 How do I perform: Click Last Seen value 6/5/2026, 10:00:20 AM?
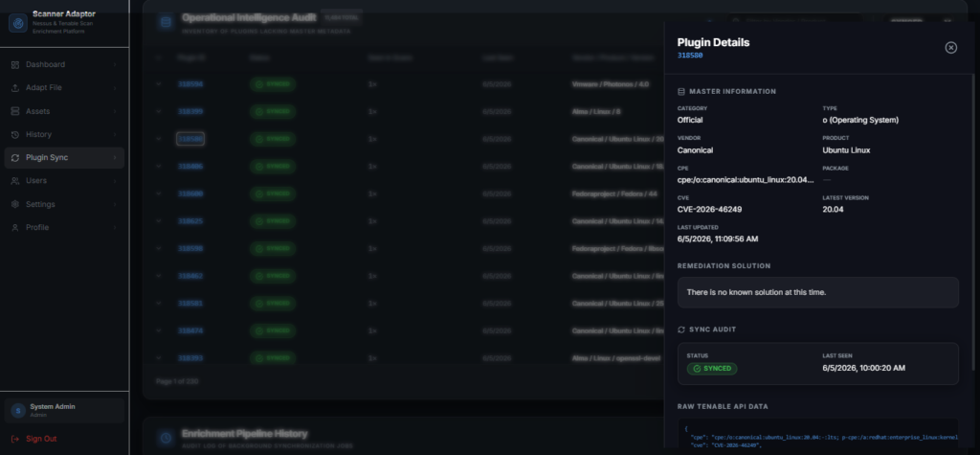coord(864,368)
